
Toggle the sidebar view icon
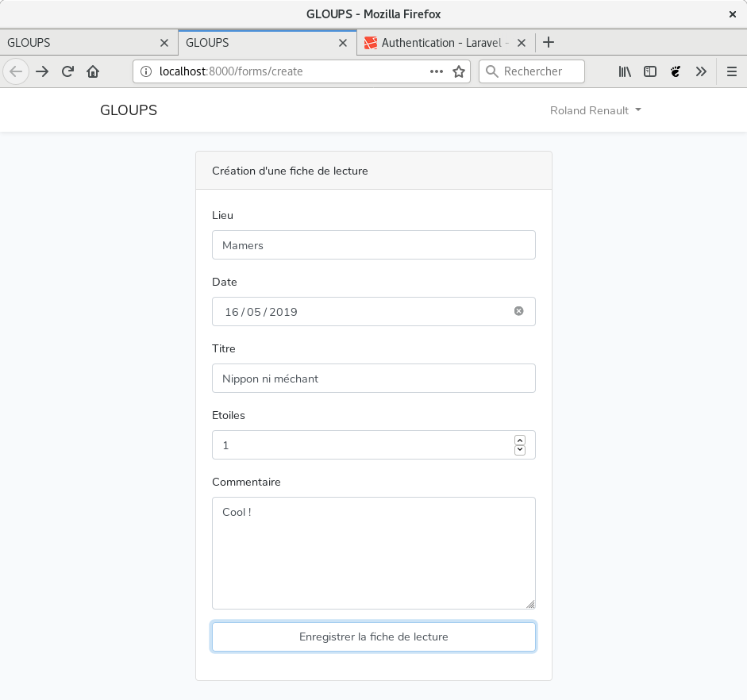(x=649, y=71)
